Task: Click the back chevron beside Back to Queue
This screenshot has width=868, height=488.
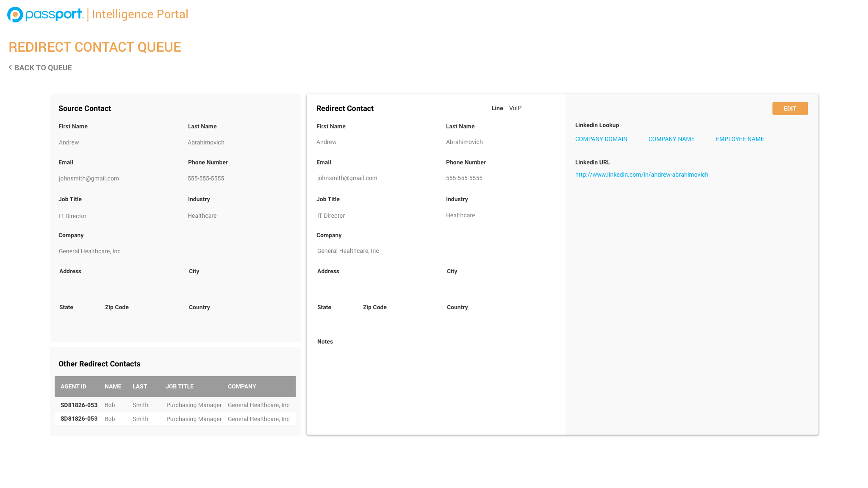Action: tap(10, 67)
